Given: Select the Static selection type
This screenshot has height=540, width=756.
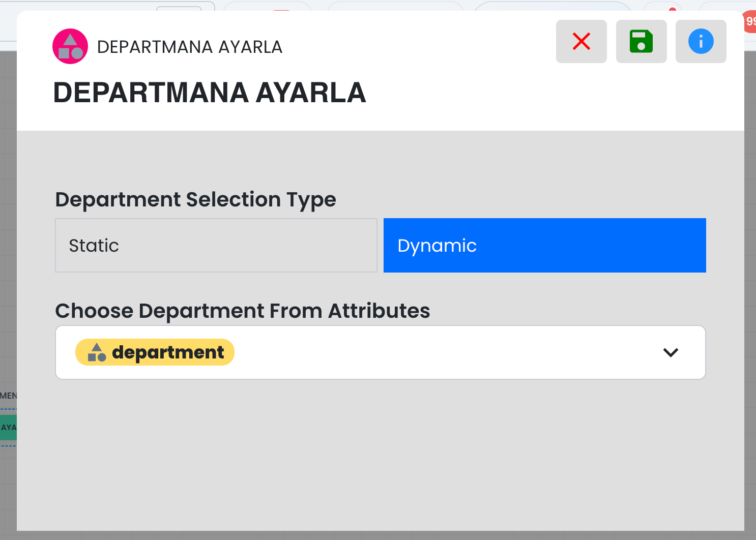Looking at the screenshot, I should [216, 246].
